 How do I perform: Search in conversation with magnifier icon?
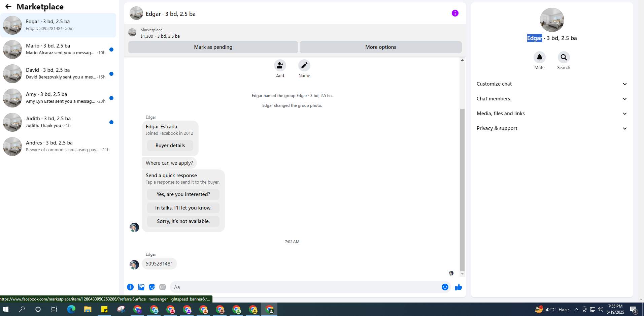pos(564,57)
